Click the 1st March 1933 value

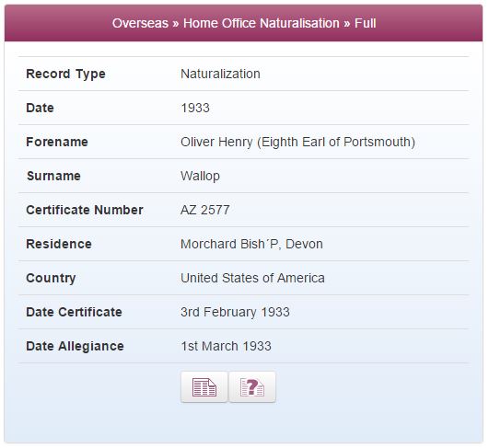(x=227, y=346)
